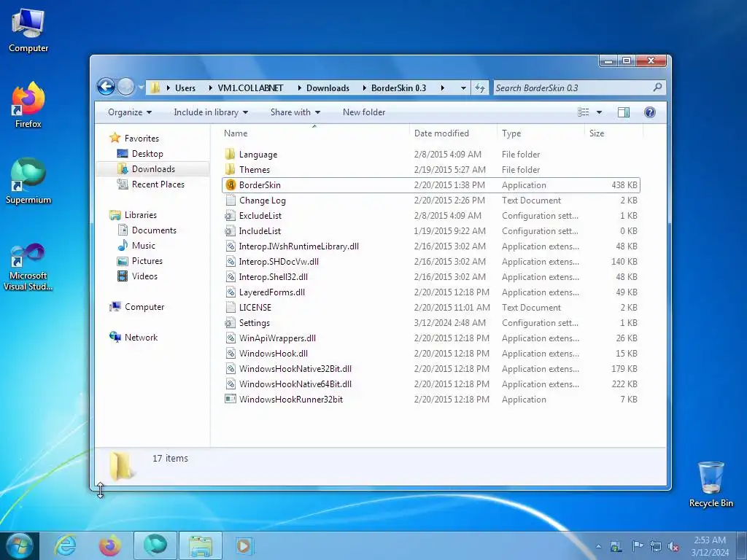The height and width of the screenshot is (560, 747).
Task: Select Computer in the navigation pane
Action: (144, 307)
